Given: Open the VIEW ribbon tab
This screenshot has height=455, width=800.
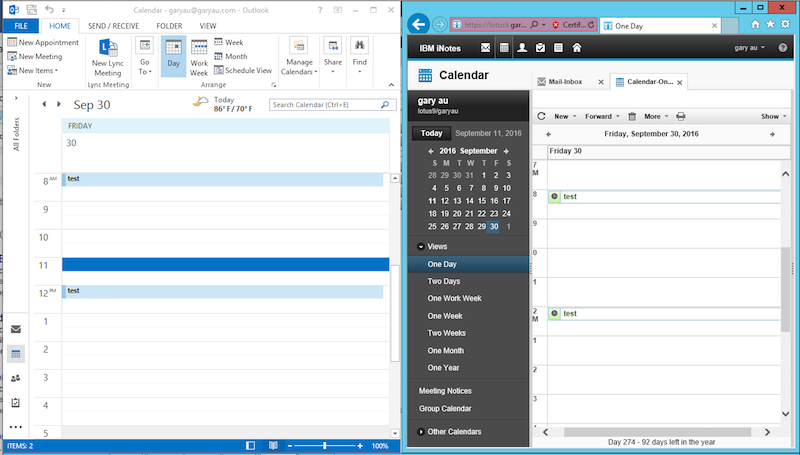Looking at the screenshot, I should 208,26.
